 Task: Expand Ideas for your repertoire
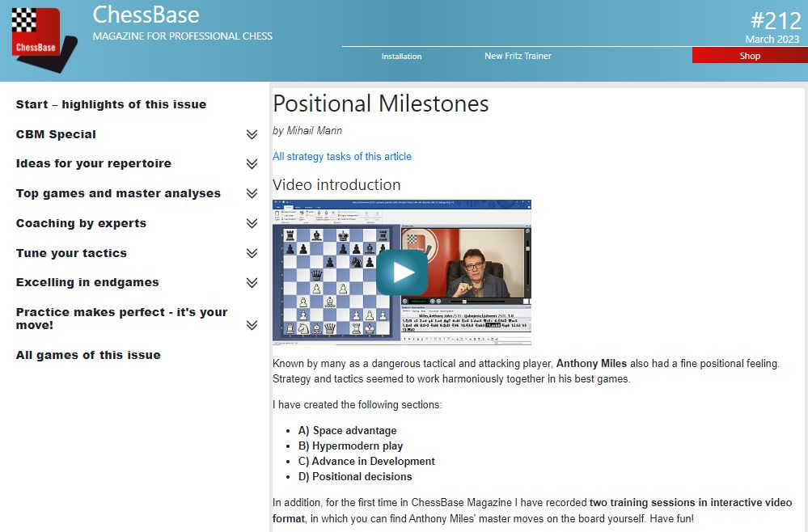251,164
